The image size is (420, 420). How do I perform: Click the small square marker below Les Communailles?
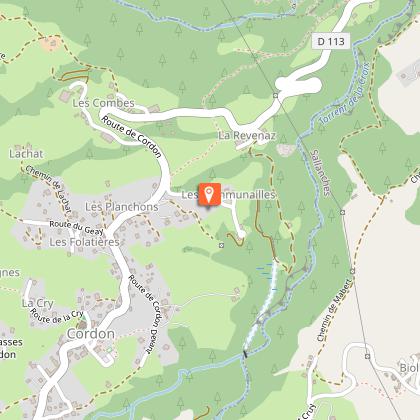point(221,245)
